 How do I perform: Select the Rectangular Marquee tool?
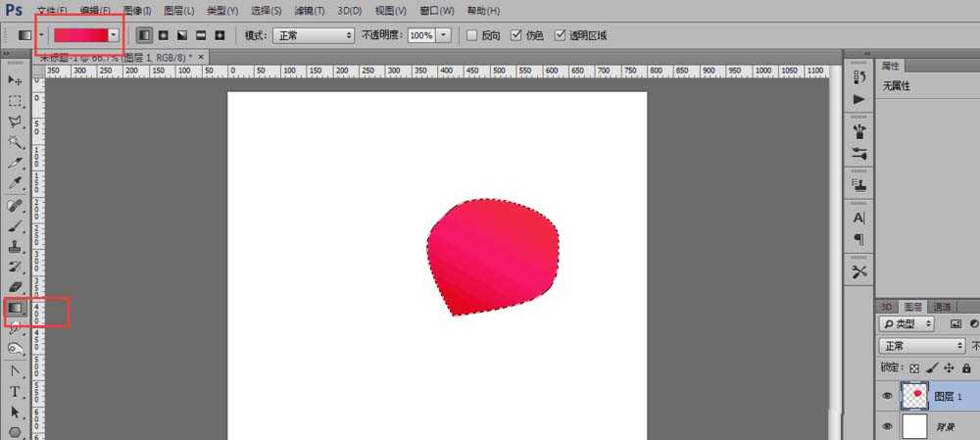15,101
